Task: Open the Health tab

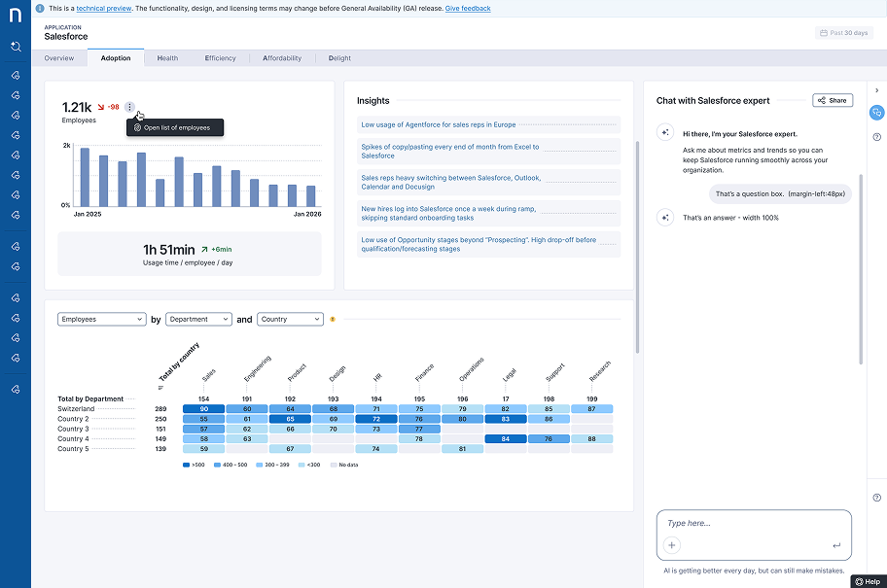Action: pyautogui.click(x=167, y=58)
